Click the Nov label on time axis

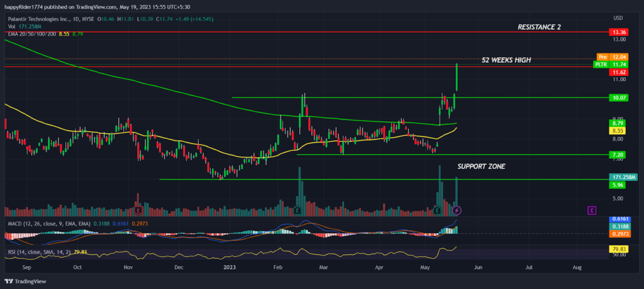(x=128, y=267)
